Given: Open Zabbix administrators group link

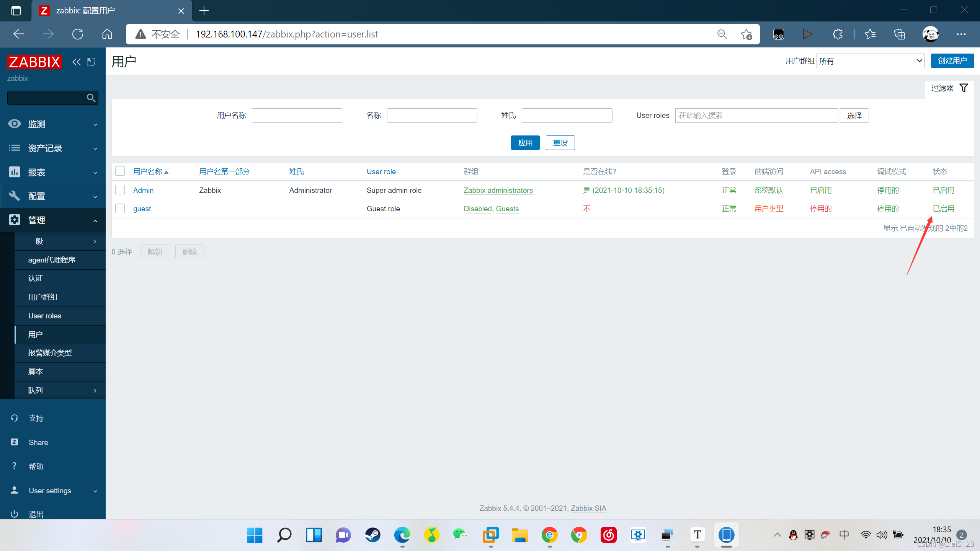Looking at the screenshot, I should (x=498, y=190).
